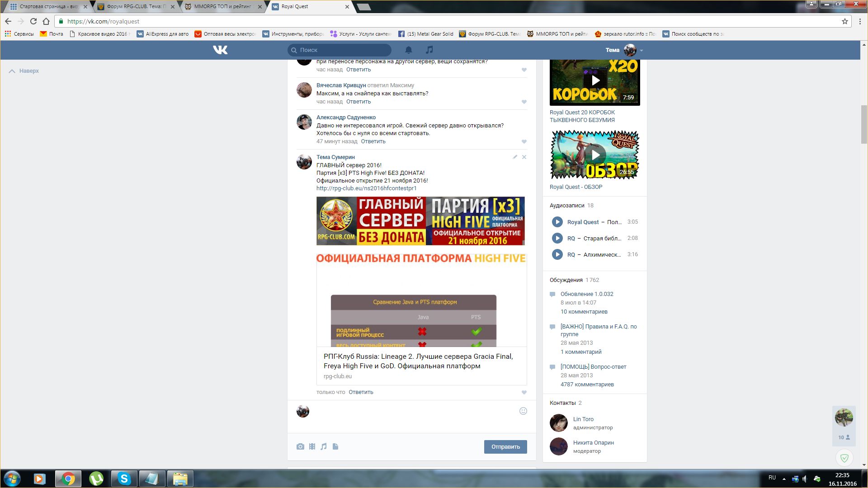Attach a photo using the camera icon
Viewport: 868px width, 488px height.
pyautogui.click(x=300, y=446)
